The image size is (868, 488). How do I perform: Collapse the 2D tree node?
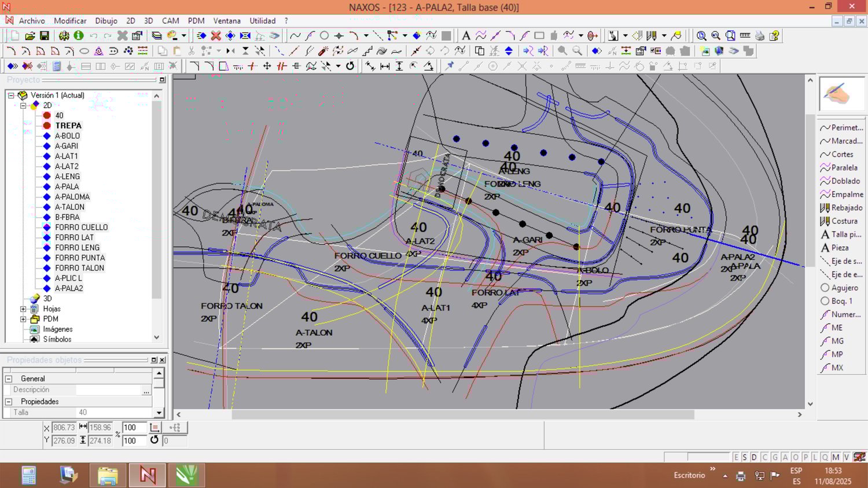point(23,105)
